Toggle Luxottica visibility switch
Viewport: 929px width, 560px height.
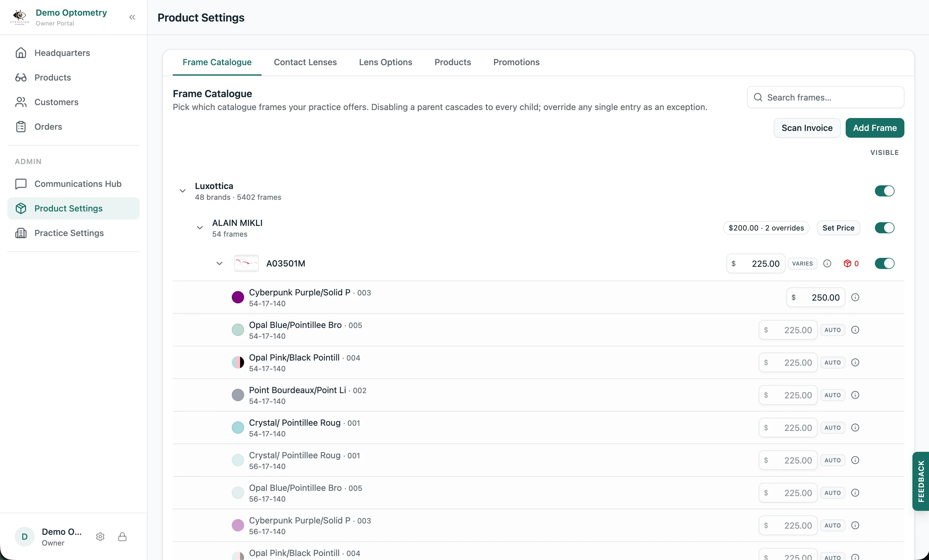click(884, 191)
